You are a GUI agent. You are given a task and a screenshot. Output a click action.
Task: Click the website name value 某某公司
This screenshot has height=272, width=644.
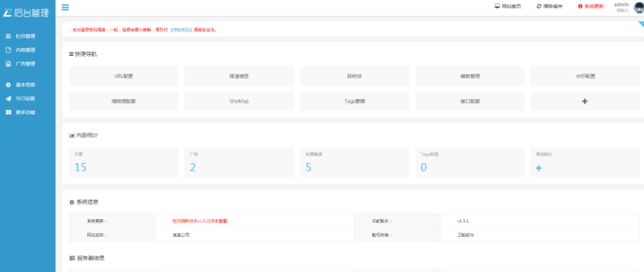(181, 235)
